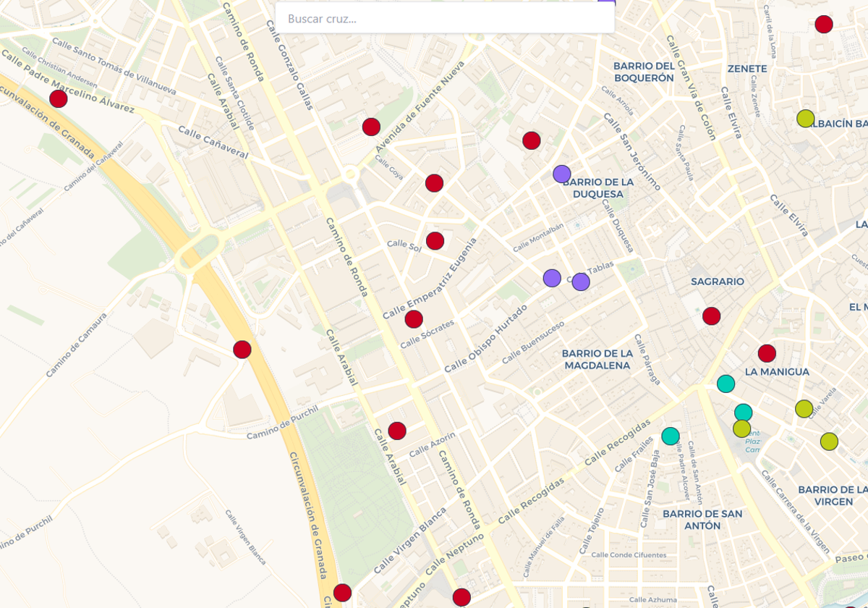Click the 'Camino de Camaura' road label
868x608 pixels.
click(x=76, y=345)
